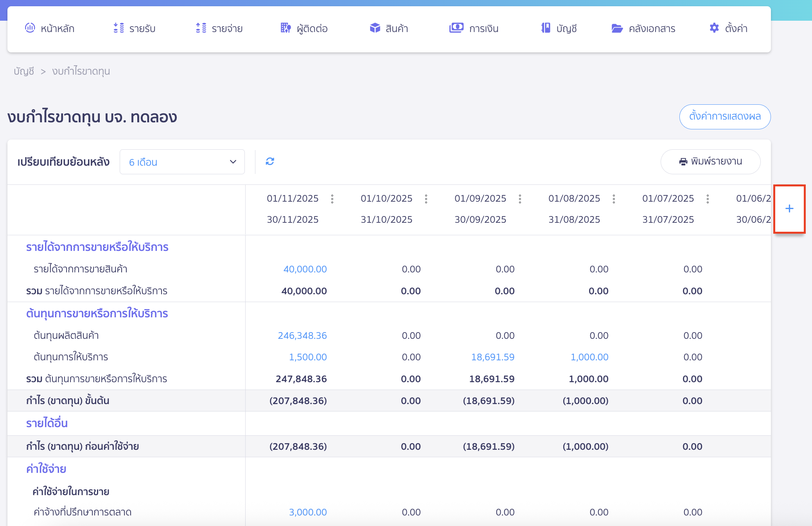Image resolution: width=812 pixels, height=526 pixels.
Task: Open options menu for 01/08/2025 column
Action: click(614, 199)
